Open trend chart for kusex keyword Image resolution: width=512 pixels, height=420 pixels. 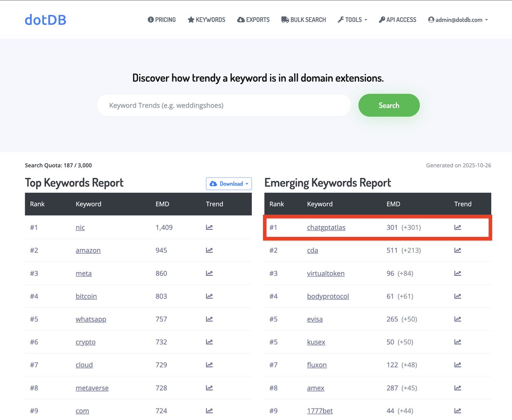point(457,342)
